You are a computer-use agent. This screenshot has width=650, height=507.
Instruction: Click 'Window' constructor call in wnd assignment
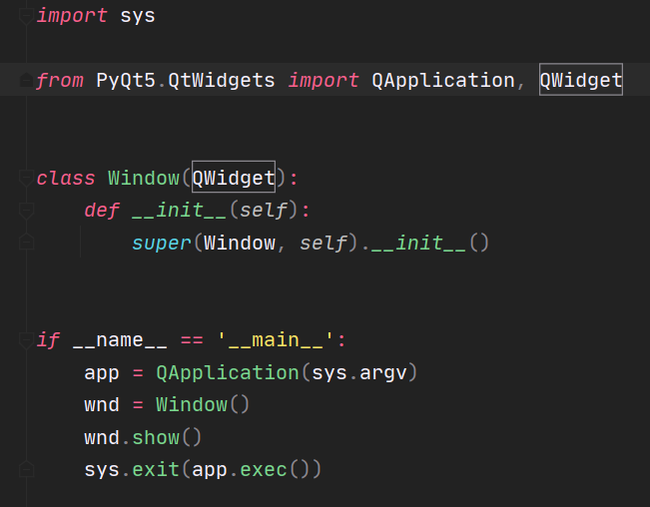[192, 405]
